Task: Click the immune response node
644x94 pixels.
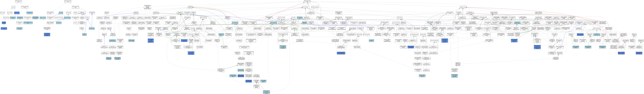Action: point(235,23)
